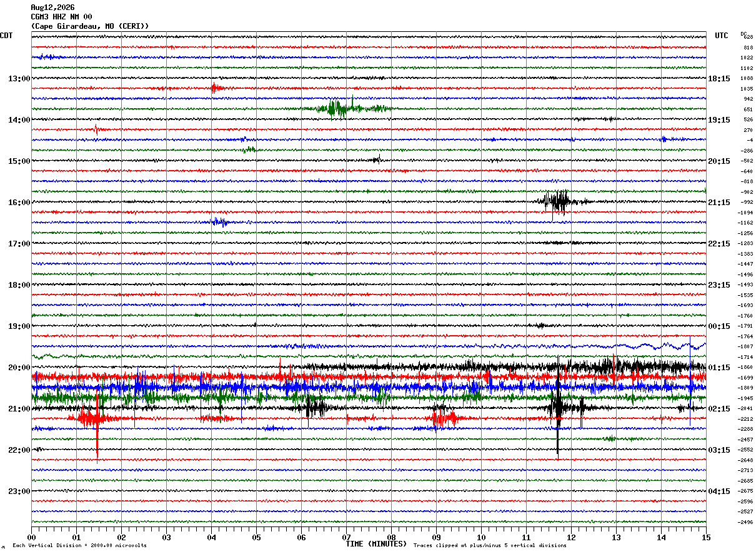
Task: Click the minute 10 tick on bottom axis
Action: click(481, 537)
